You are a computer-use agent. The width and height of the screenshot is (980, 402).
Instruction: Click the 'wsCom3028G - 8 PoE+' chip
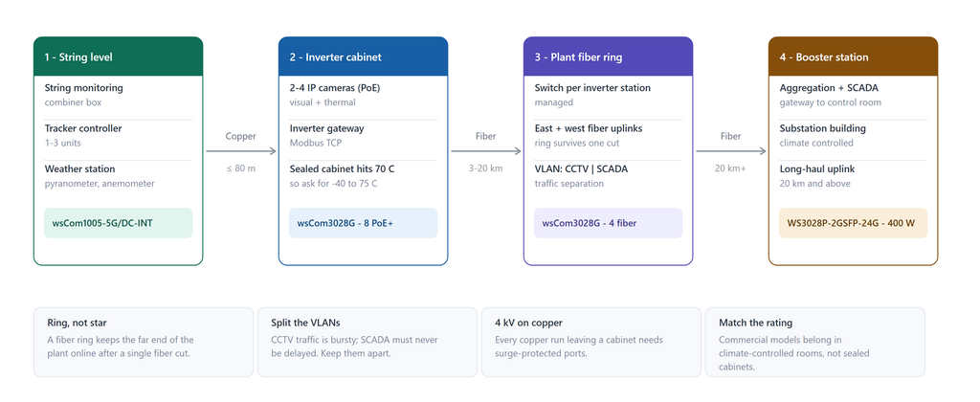tap(363, 223)
